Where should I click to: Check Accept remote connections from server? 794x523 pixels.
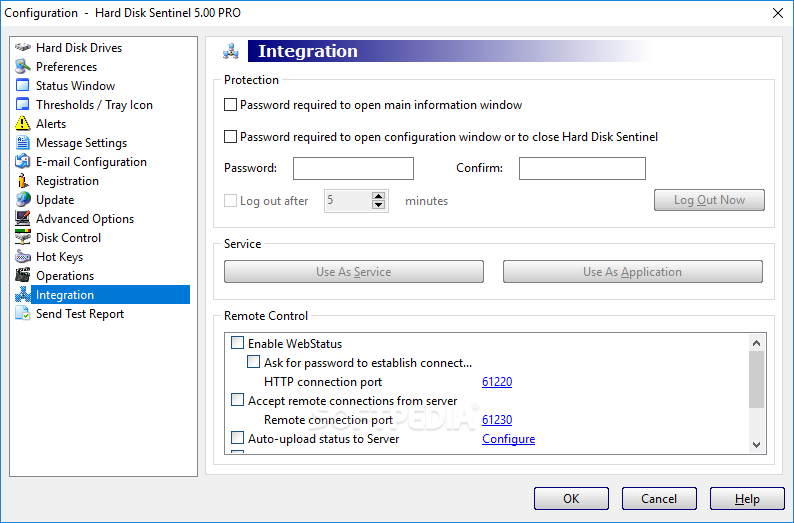coord(237,400)
